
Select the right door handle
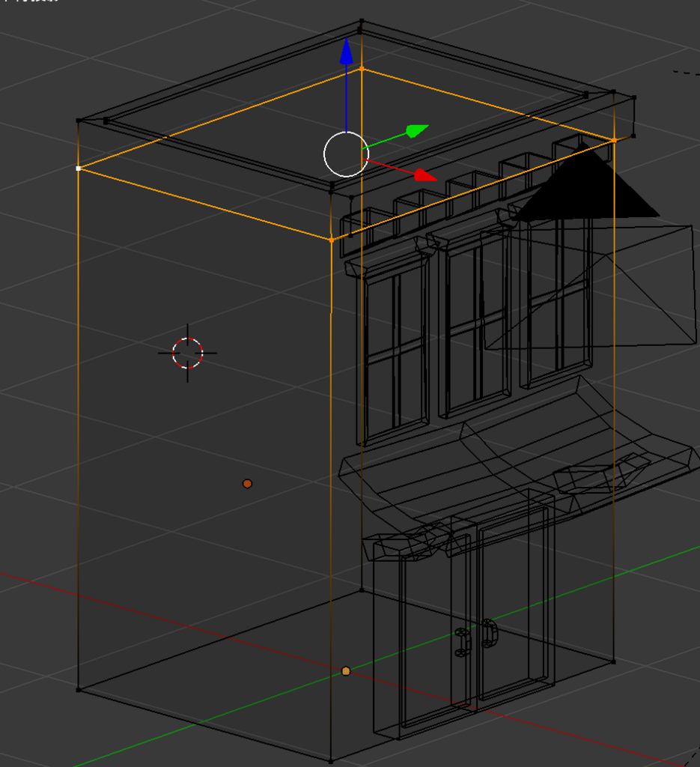pos(488,633)
